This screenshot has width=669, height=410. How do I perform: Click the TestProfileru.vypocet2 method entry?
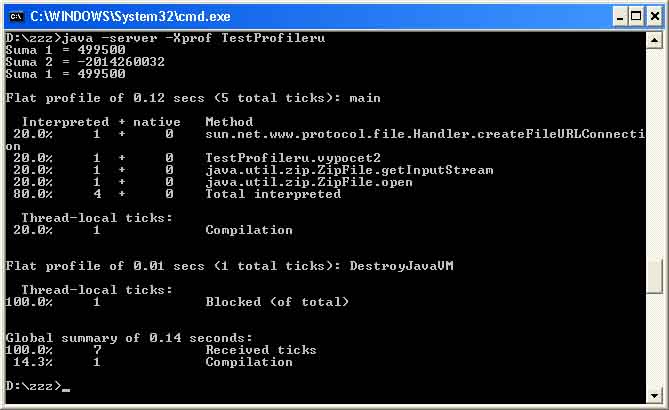(x=277, y=158)
